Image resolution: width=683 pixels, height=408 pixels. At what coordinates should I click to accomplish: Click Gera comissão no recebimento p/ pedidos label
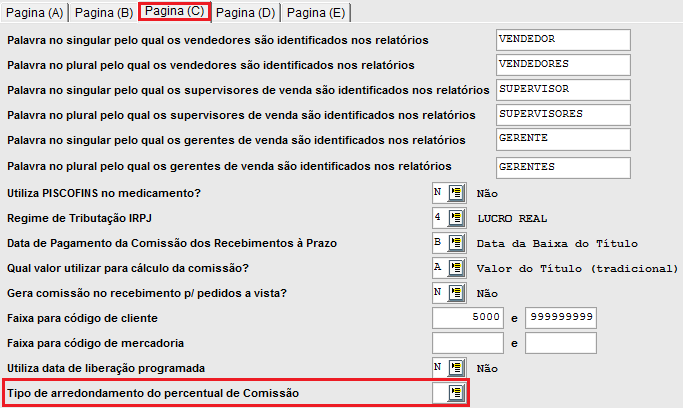coord(147,293)
